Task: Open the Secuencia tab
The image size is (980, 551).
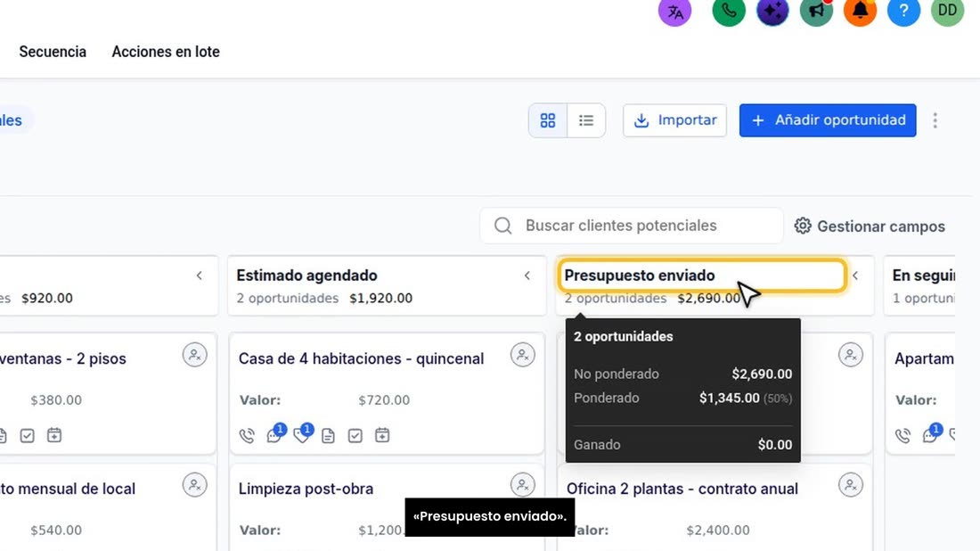Action: coord(53,52)
